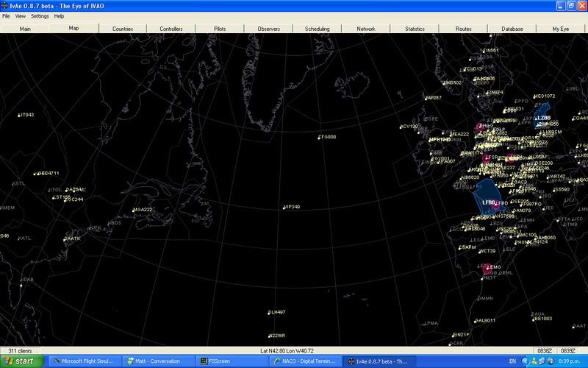Switch to the Controllers tab
This screenshot has width=588, height=368.
tap(171, 29)
